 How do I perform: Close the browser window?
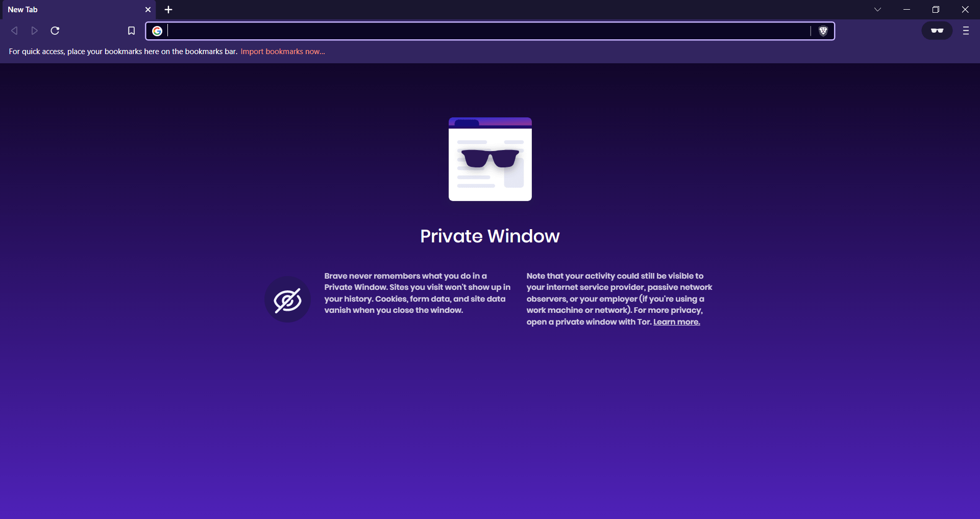point(965,10)
